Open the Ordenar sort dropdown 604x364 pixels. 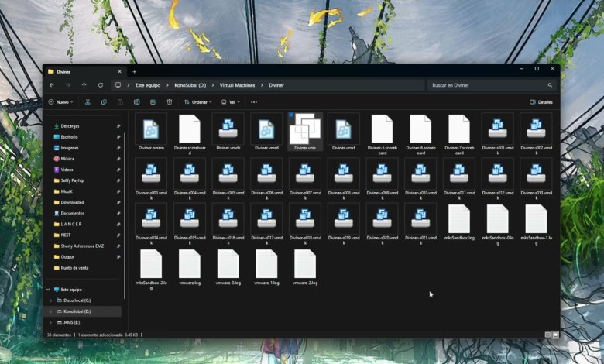[198, 102]
